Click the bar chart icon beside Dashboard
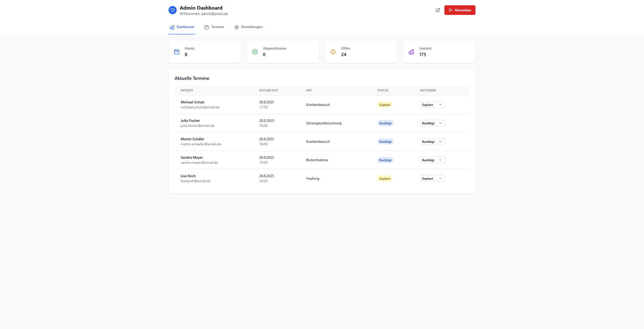Screen dimensions: 644x329 tap(172, 27)
